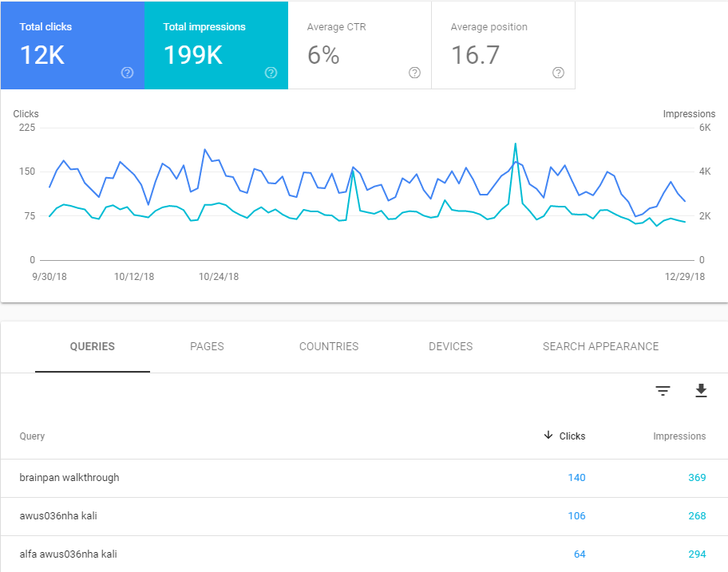Sort table by Impressions column header
Screen dimensions: 728x572
679,436
